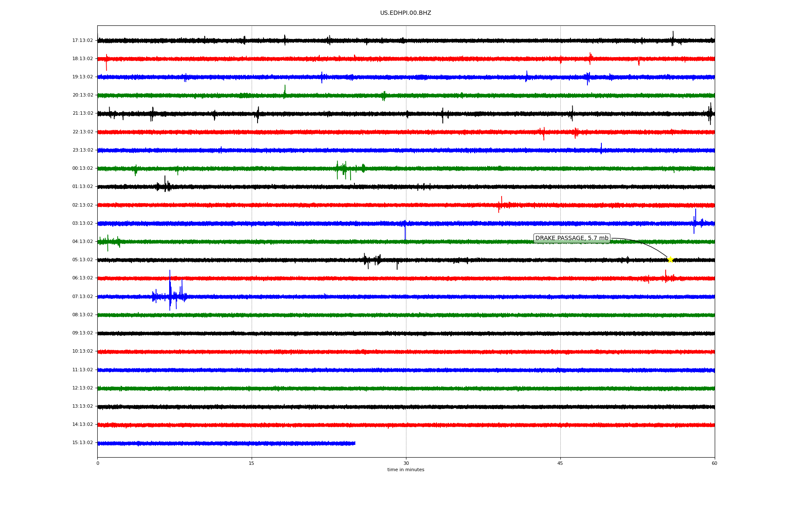Screen dimensions: 812x508
Task: Select the 23:13:02 row label
Action: 82,150
